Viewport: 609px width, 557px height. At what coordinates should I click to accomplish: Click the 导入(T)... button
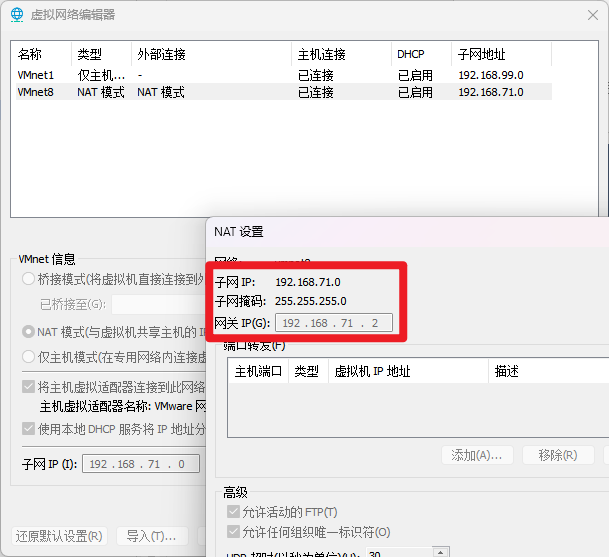pos(152,536)
